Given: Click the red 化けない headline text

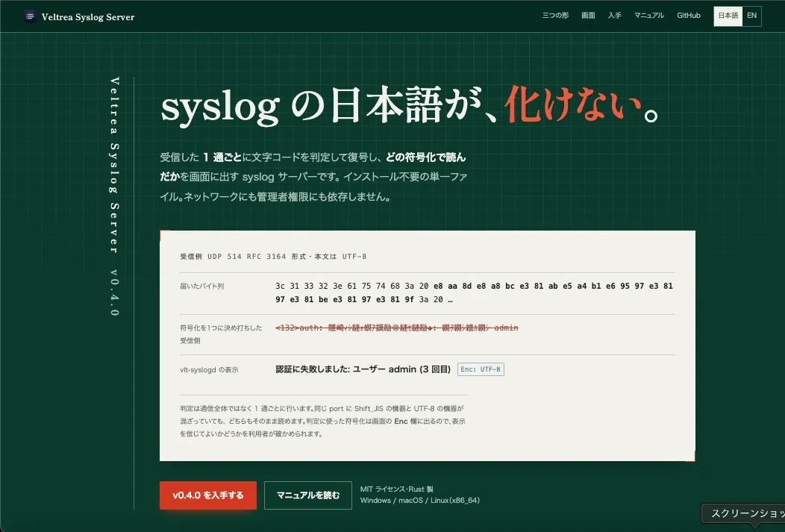Looking at the screenshot, I should [x=573, y=105].
